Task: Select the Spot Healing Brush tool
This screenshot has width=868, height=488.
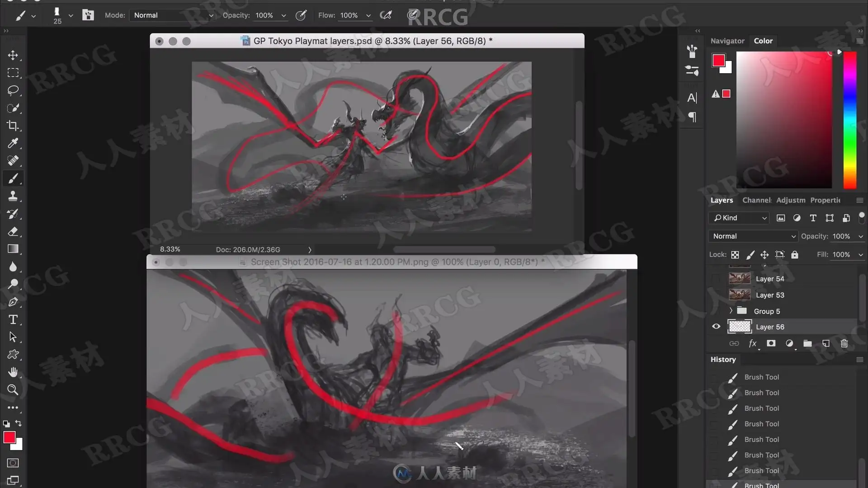Action: (x=13, y=161)
